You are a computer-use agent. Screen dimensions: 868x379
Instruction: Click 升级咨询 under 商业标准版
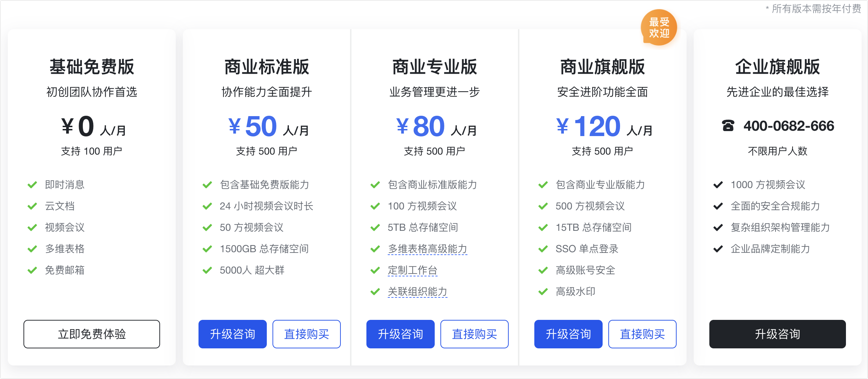233,334
